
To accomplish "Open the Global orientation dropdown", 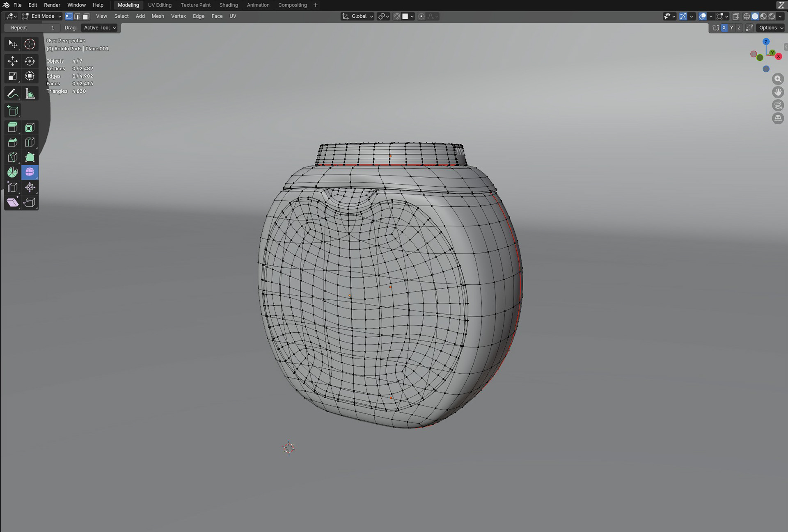I will (357, 16).
